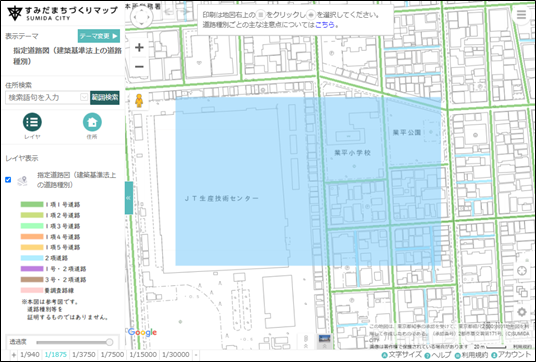Open the アカウント account link
This screenshot has width=536, height=362.
click(x=511, y=355)
